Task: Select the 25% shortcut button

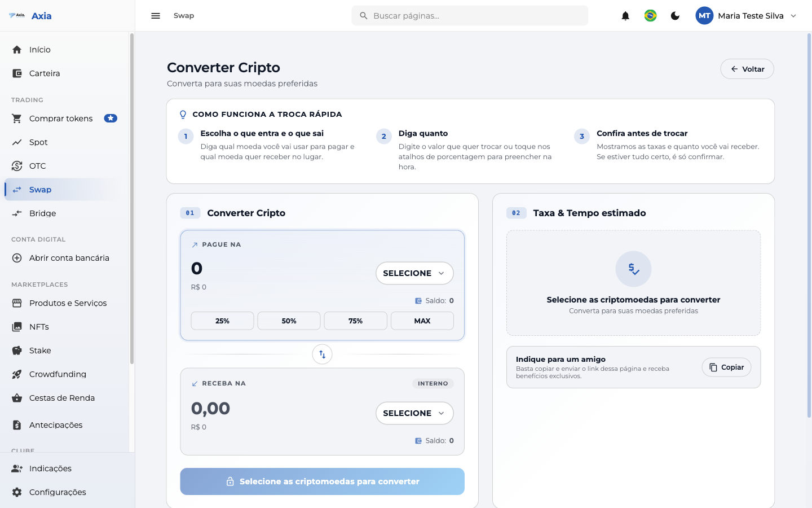Action: [x=222, y=321]
